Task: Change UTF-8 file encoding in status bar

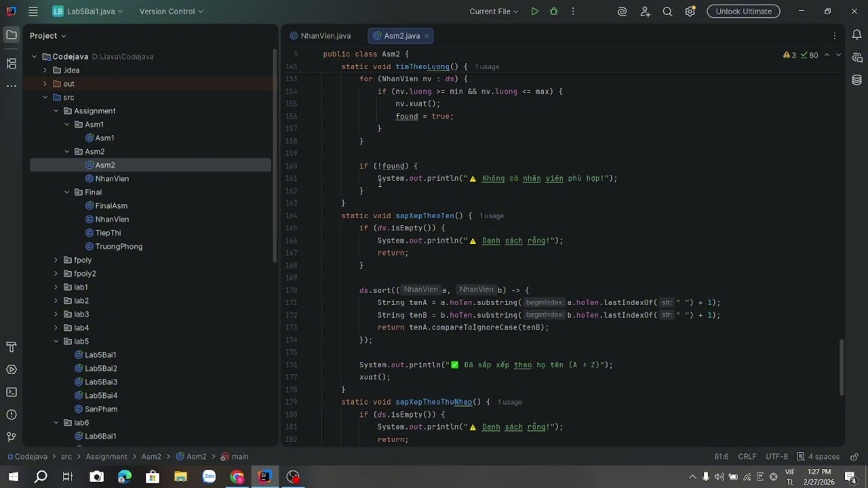Action: pos(776,457)
